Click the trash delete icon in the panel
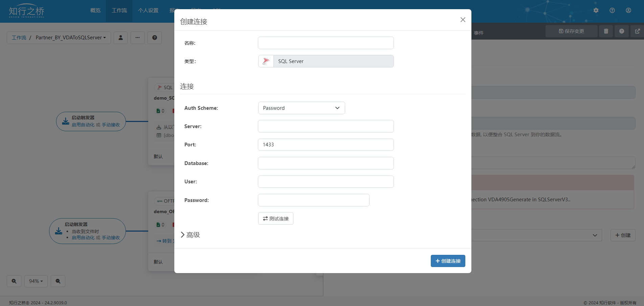Image resolution: width=644 pixels, height=306 pixels. tap(606, 31)
